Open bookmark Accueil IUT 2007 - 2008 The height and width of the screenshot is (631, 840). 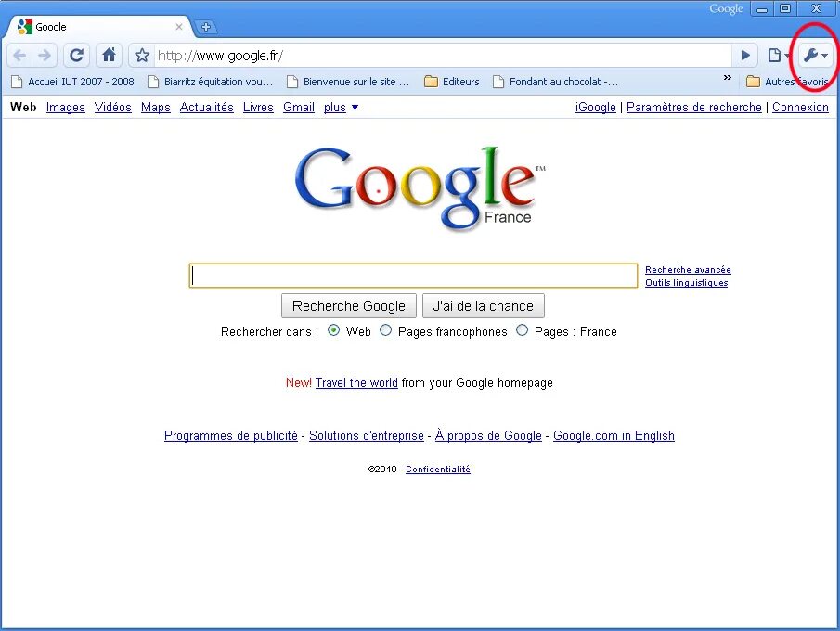[72, 82]
